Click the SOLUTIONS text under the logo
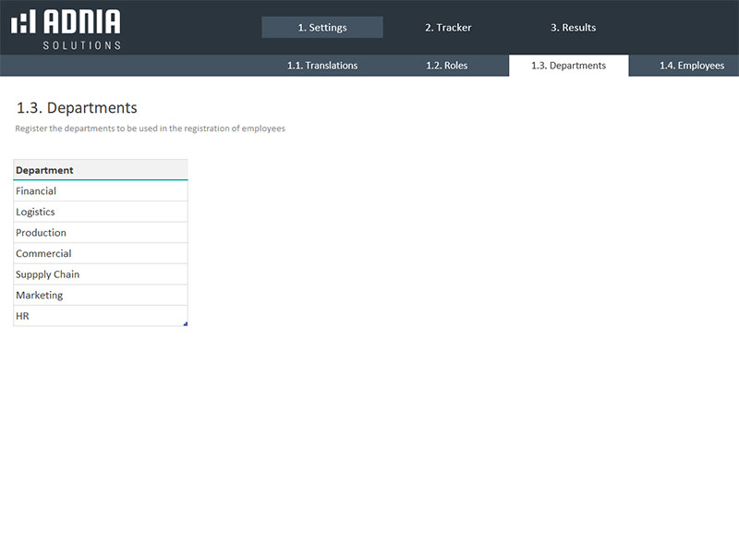The width and height of the screenshot is (739, 560). click(x=81, y=45)
